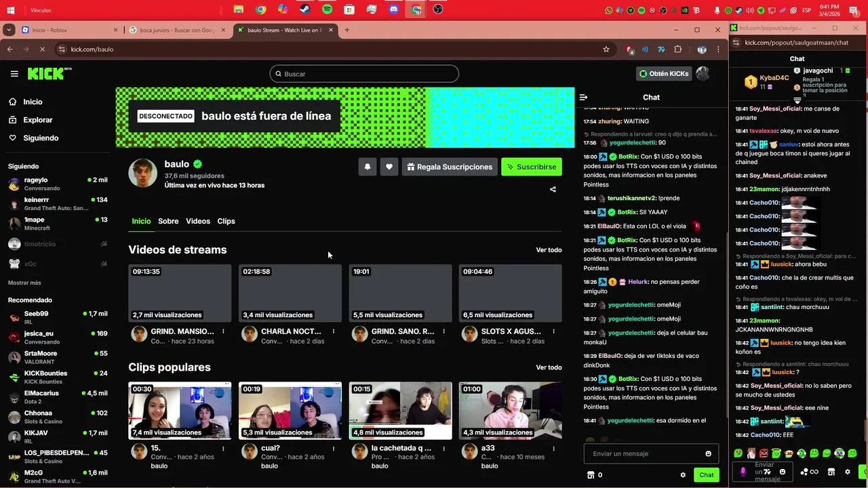Open Steam from the taskbar

(305, 9)
